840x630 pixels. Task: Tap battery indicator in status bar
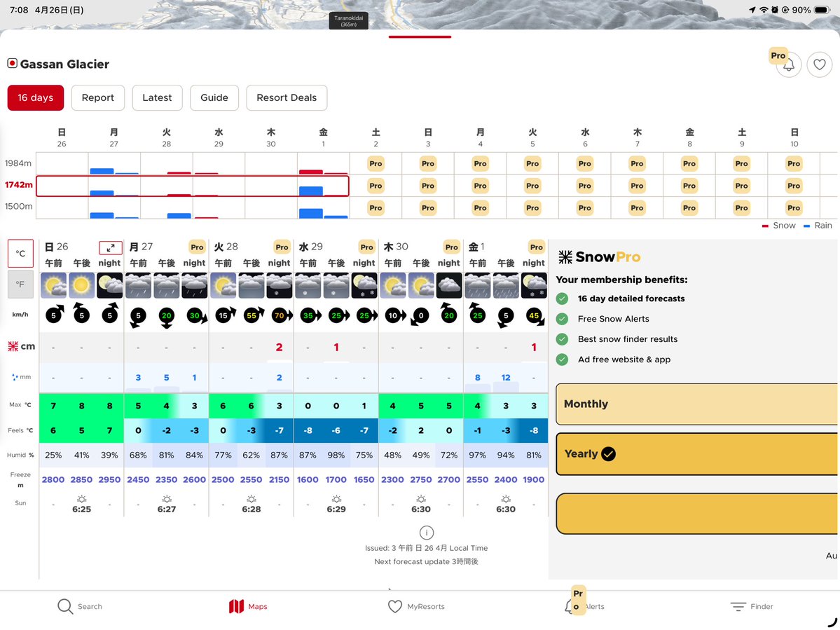point(822,10)
